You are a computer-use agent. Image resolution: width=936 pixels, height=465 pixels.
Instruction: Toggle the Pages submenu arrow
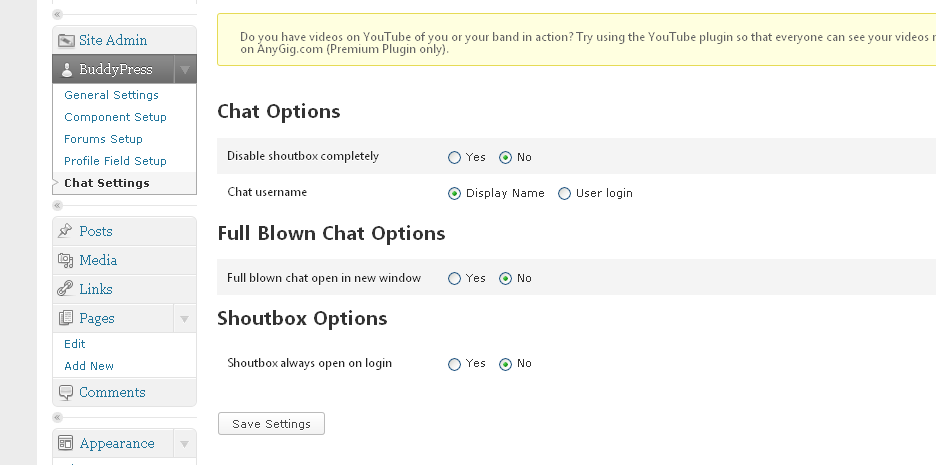[x=184, y=319]
